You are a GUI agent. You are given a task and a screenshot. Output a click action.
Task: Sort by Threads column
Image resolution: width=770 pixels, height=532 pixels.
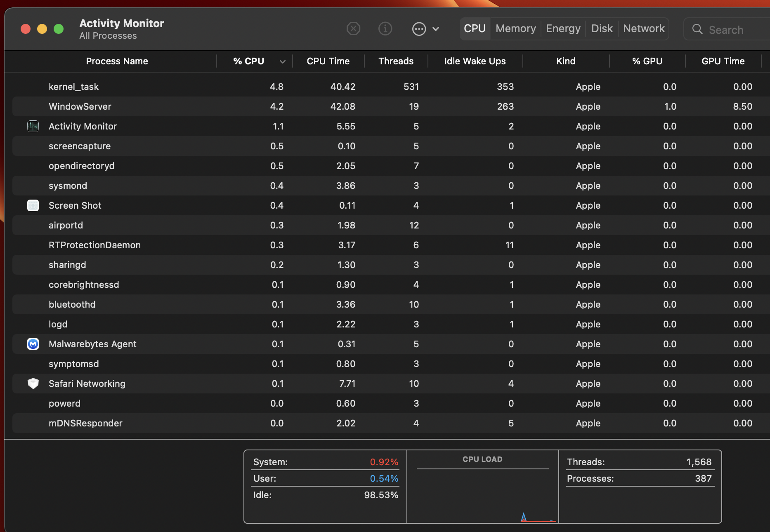(x=396, y=61)
